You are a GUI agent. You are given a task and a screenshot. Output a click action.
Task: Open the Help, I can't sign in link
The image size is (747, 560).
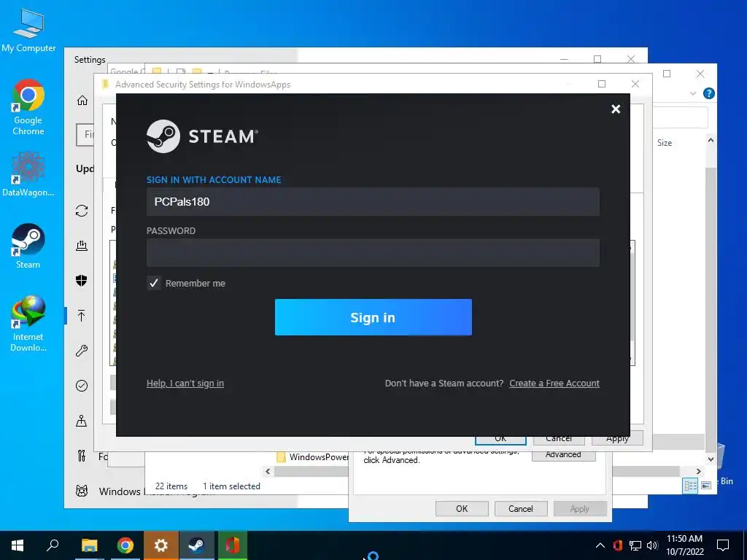pos(185,384)
